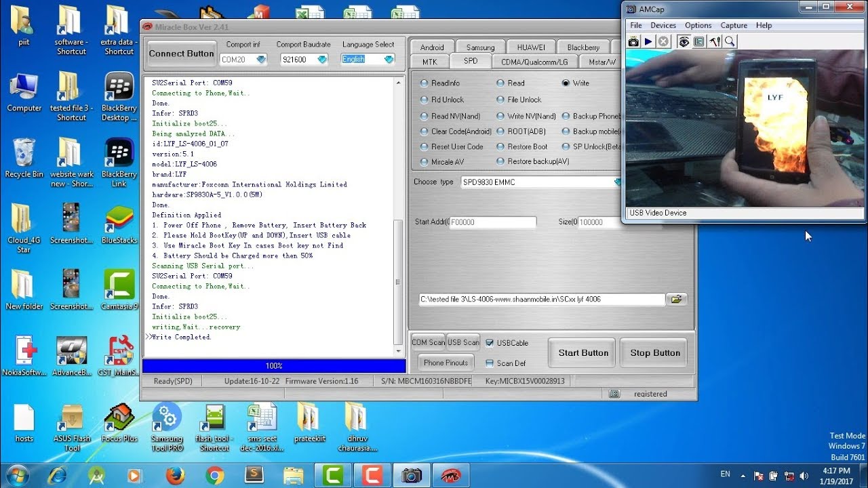This screenshot has width=868, height=488.
Task: Launch Internet Explorer from taskbar
Action: point(57,474)
